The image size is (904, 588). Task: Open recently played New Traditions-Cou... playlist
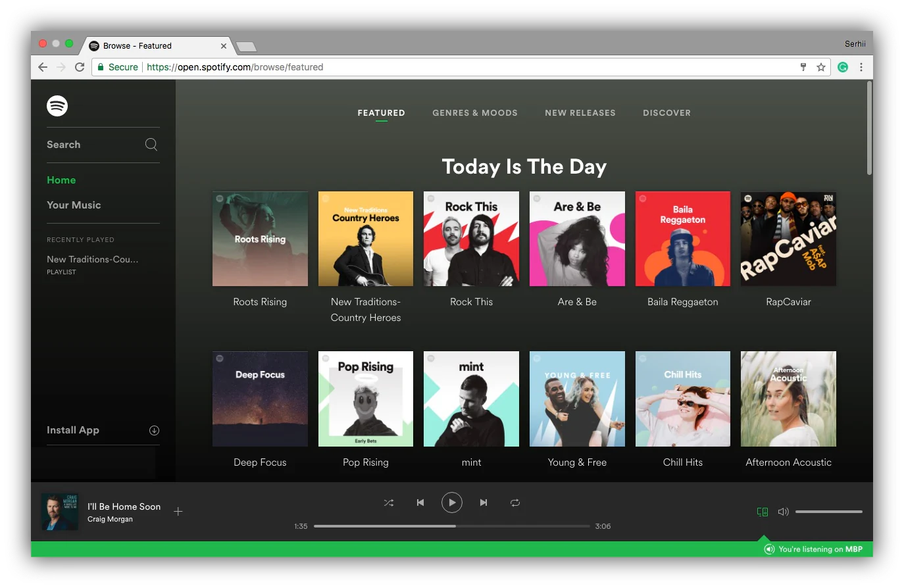(x=93, y=259)
